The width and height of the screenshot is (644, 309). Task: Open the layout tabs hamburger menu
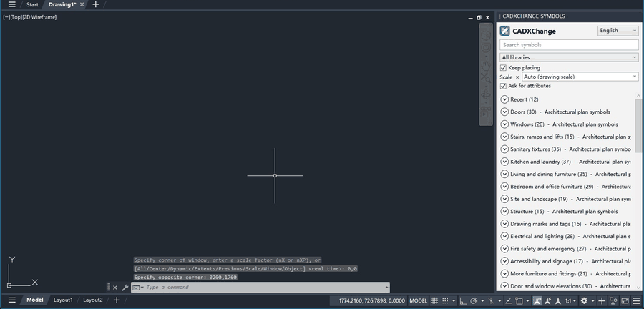coord(12,300)
